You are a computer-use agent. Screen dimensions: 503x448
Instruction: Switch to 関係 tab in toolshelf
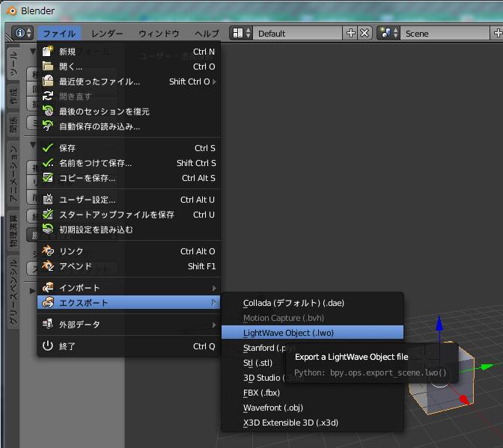pyautogui.click(x=13, y=125)
